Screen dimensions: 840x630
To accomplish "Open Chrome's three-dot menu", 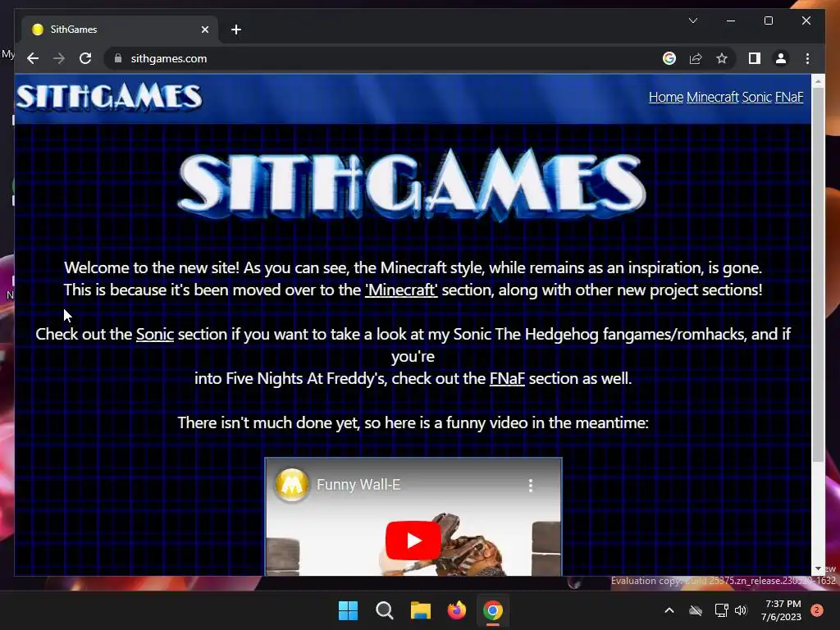I will pos(807,58).
